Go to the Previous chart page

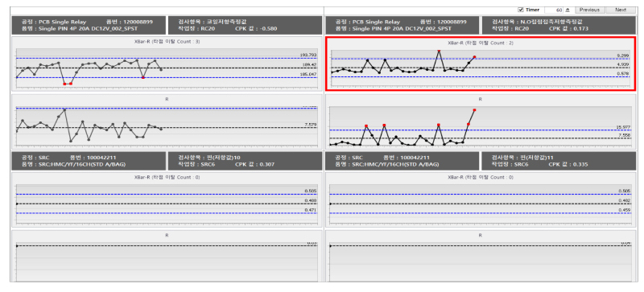click(589, 10)
